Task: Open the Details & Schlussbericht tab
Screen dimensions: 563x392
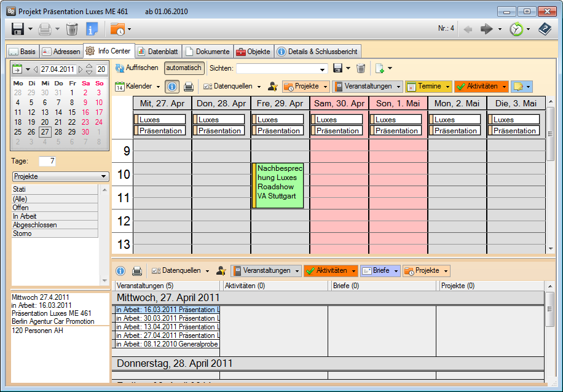Action: tap(317, 52)
